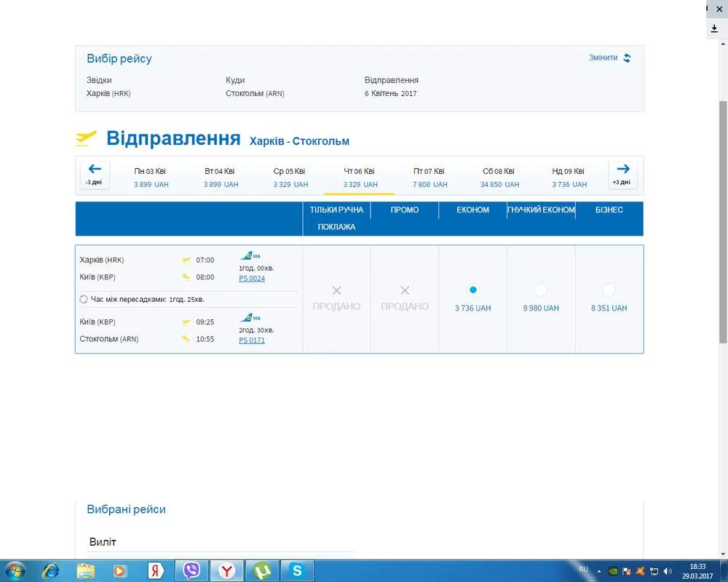
Task: Advance 3 days with right arrow
Action: [x=622, y=175]
